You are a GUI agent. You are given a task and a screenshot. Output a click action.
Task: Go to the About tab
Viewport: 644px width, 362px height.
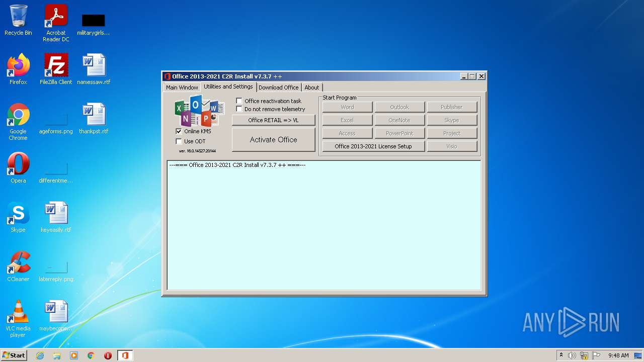tap(312, 87)
